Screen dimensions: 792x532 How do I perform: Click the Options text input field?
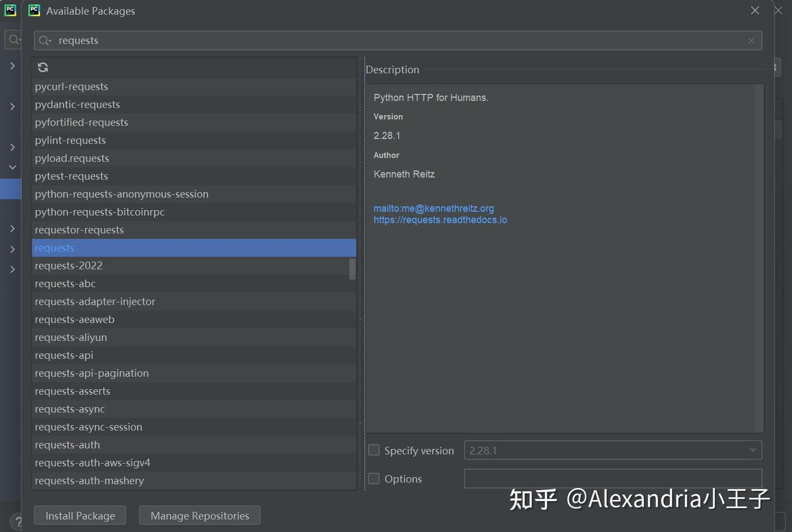tap(613, 479)
